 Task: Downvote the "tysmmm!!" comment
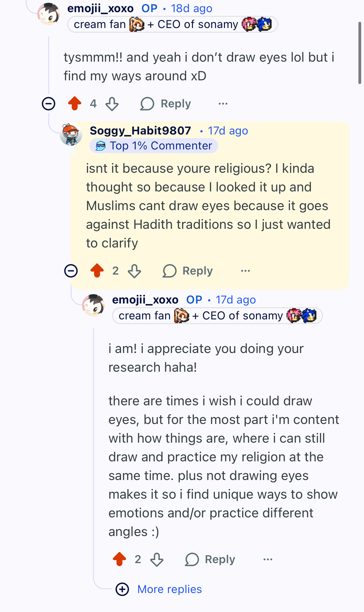pyautogui.click(x=112, y=104)
